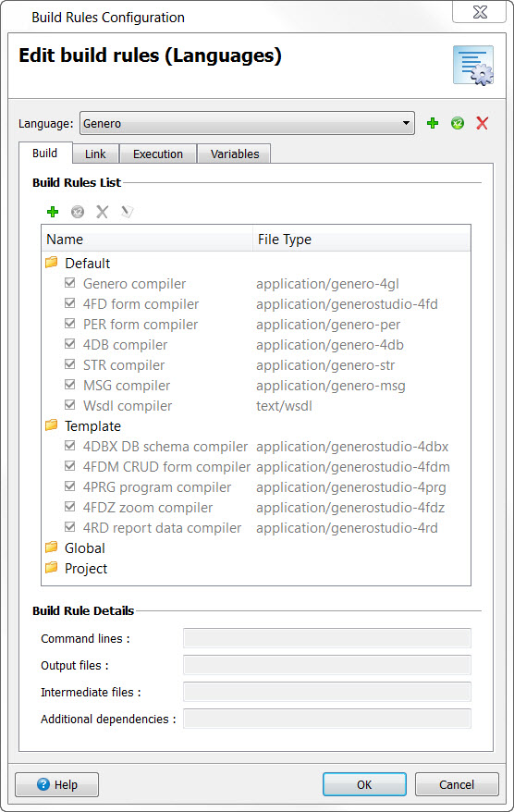The image size is (514, 812).
Task: Edit build rule with pencil icon
Action: 127,212
